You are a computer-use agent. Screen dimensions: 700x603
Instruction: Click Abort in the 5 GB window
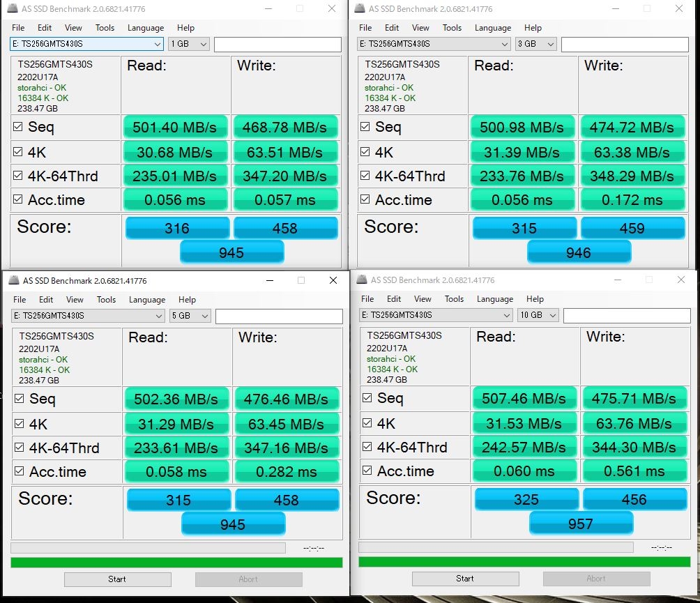click(x=248, y=579)
